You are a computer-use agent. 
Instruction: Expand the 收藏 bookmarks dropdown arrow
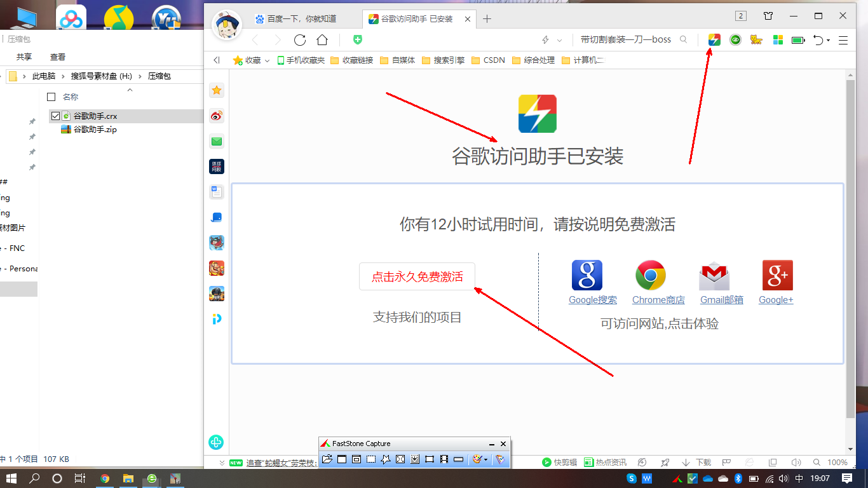point(267,60)
